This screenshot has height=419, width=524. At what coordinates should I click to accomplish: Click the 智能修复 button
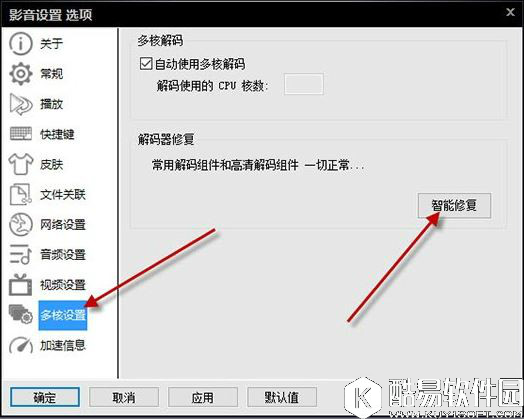coord(454,205)
